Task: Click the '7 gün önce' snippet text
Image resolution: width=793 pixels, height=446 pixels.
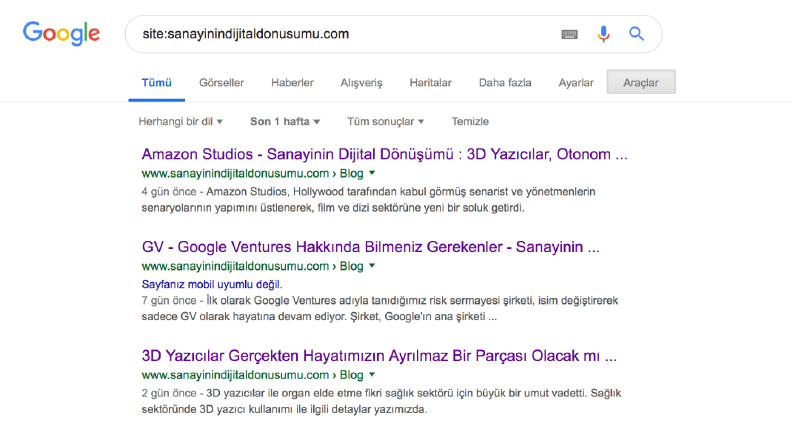Action: pyautogui.click(x=169, y=300)
